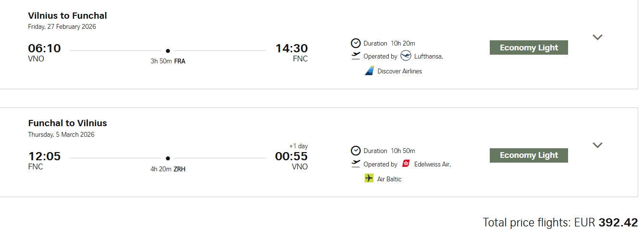The height and width of the screenshot is (237, 644).
Task: Click the 'Funchal to Vilnius' heading
Action: click(67, 123)
